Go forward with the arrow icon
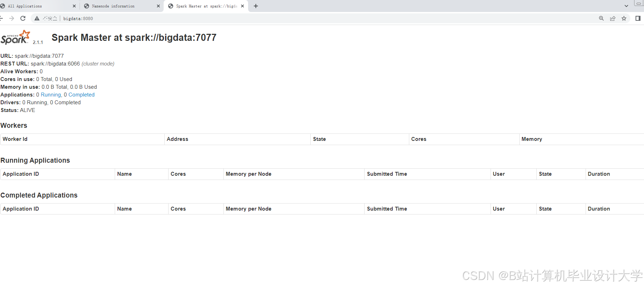This screenshot has width=644, height=287. tap(12, 18)
